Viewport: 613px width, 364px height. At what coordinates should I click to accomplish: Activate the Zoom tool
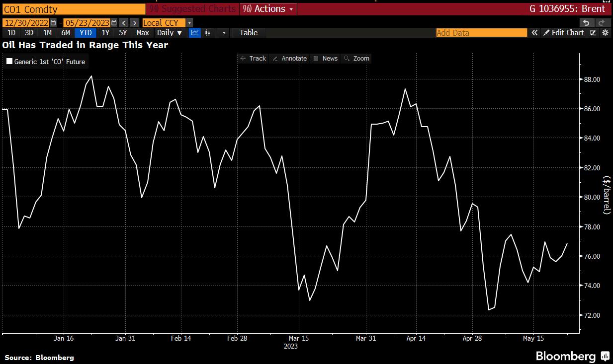pyautogui.click(x=356, y=58)
